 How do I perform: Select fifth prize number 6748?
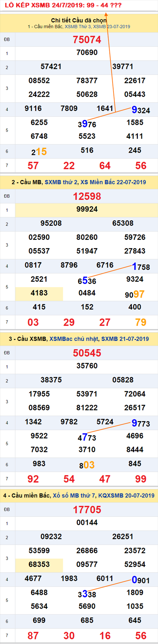[x=39, y=136]
